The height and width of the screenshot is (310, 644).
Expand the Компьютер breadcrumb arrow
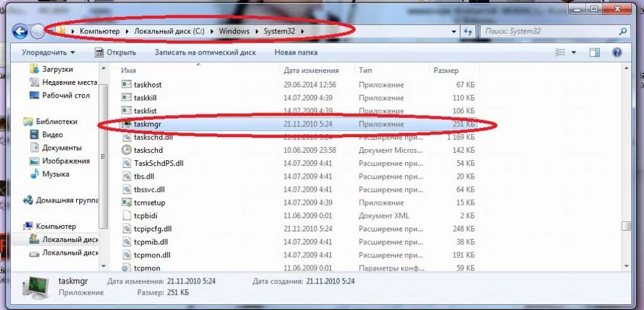click(126, 31)
